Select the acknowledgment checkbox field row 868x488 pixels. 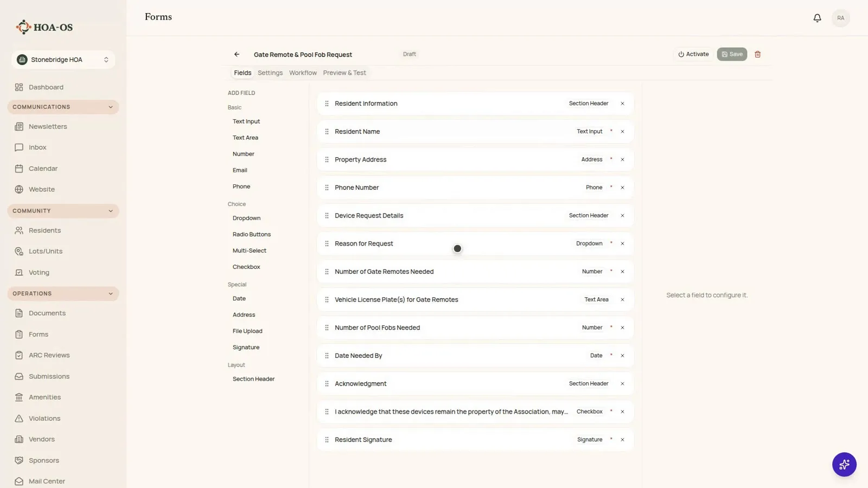coord(475,412)
